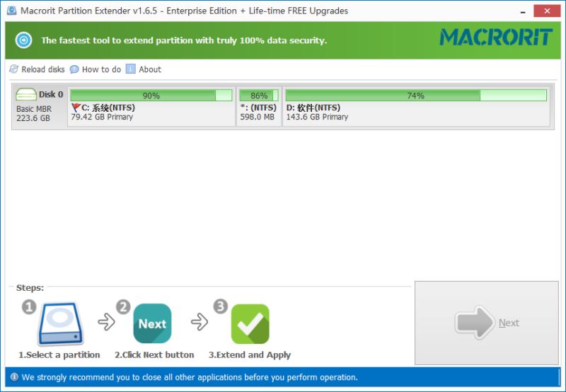The height and width of the screenshot is (392, 566).
Task: Open the Reload disks toolbar item
Action: point(37,69)
